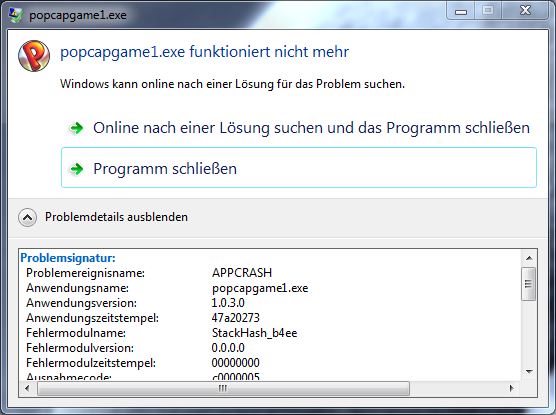This screenshot has height=415, width=556.
Task: Click 'Anwendungszeitstempel:' label
Action: (x=93, y=318)
